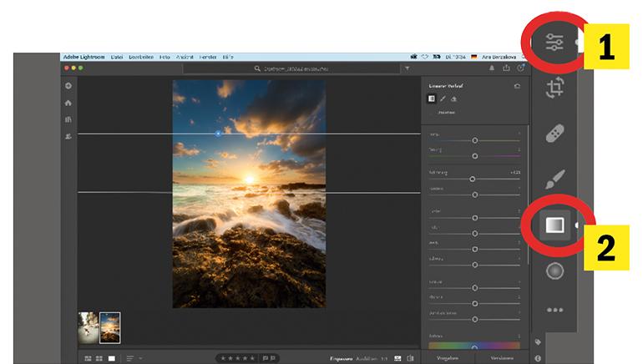Flag the photo as picked

pos(265,358)
